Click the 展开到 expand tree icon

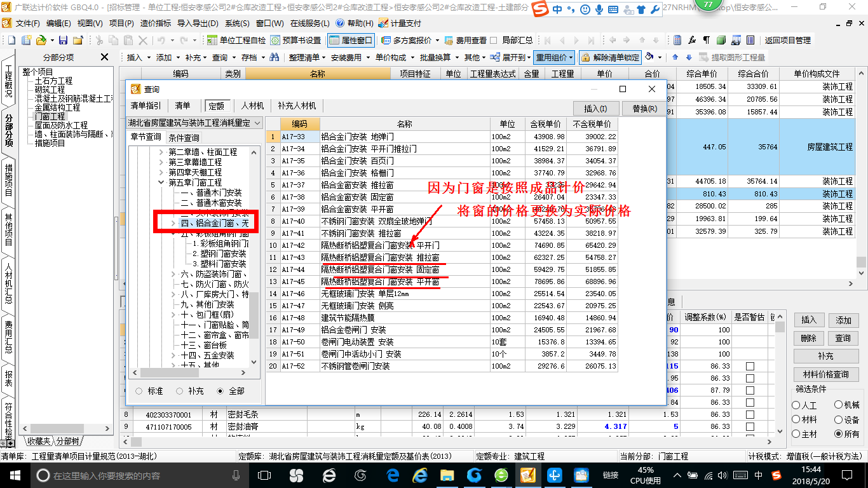496,57
